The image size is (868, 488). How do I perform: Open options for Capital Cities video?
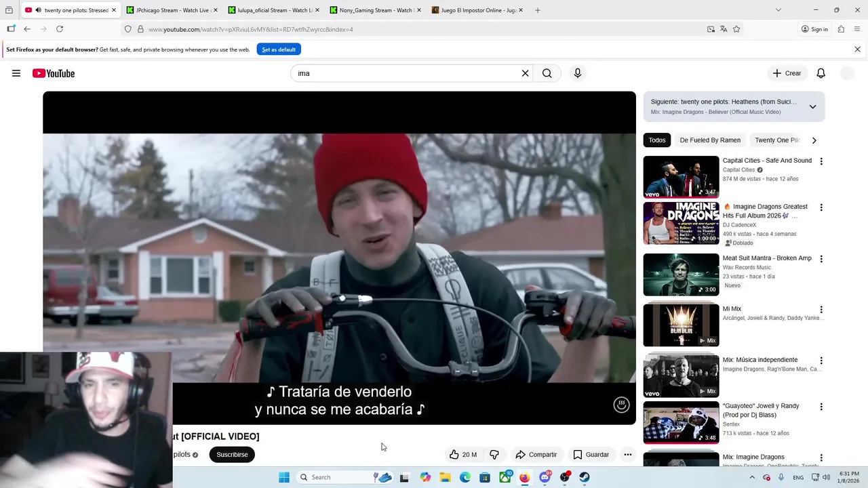[821, 161]
